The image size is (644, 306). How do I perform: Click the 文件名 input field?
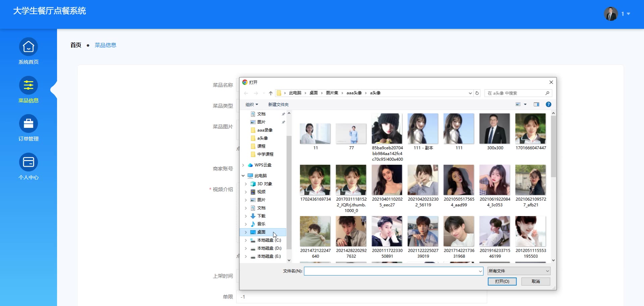point(391,271)
